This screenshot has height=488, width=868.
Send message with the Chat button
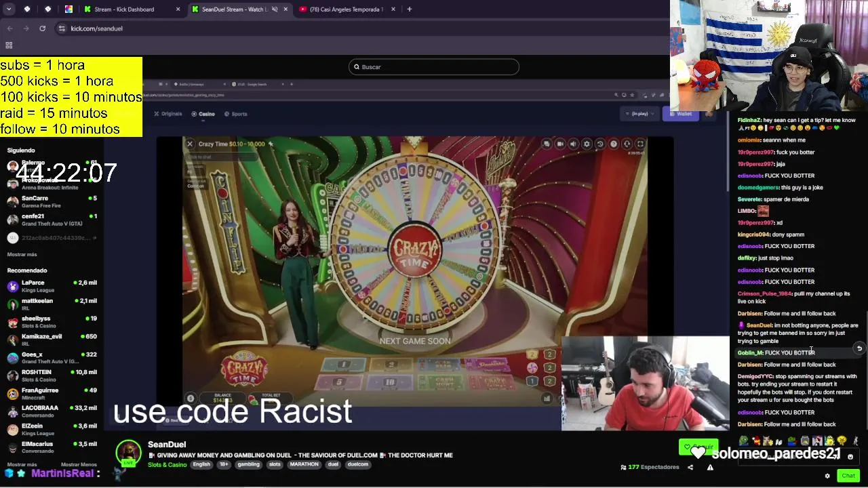848,476
